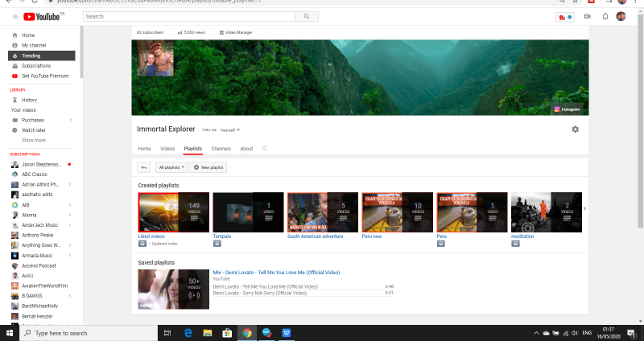Open the View as Yourself dropdown
644x341 pixels.
[x=230, y=129]
